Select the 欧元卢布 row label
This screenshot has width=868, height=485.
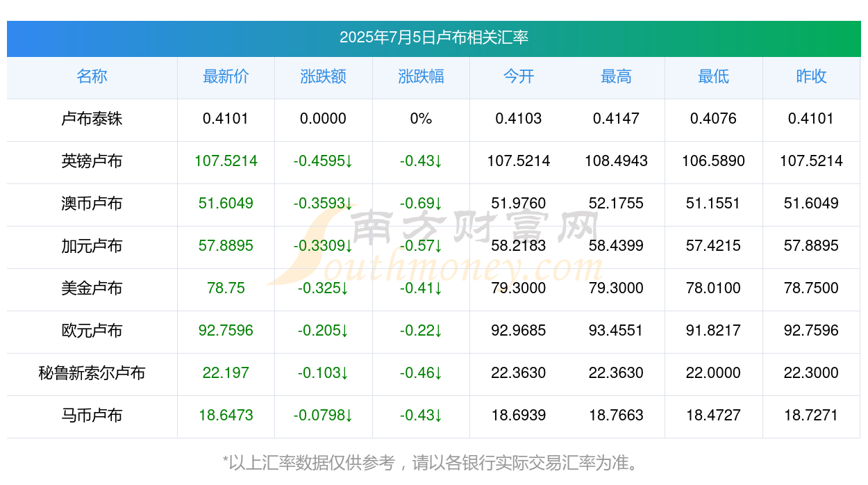(x=92, y=331)
